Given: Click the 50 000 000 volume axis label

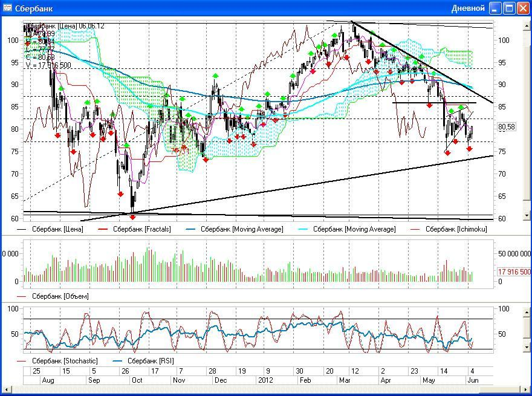Looking at the screenshot, I should pos(514,254).
